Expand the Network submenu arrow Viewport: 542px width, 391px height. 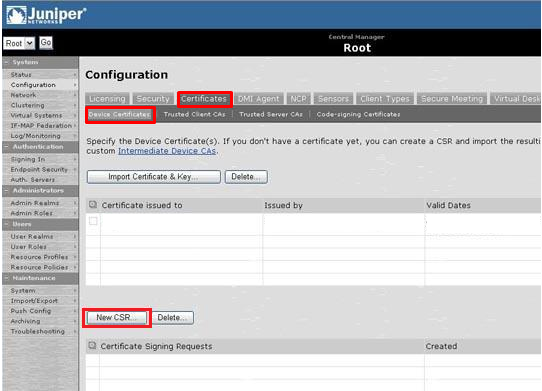pos(75,95)
